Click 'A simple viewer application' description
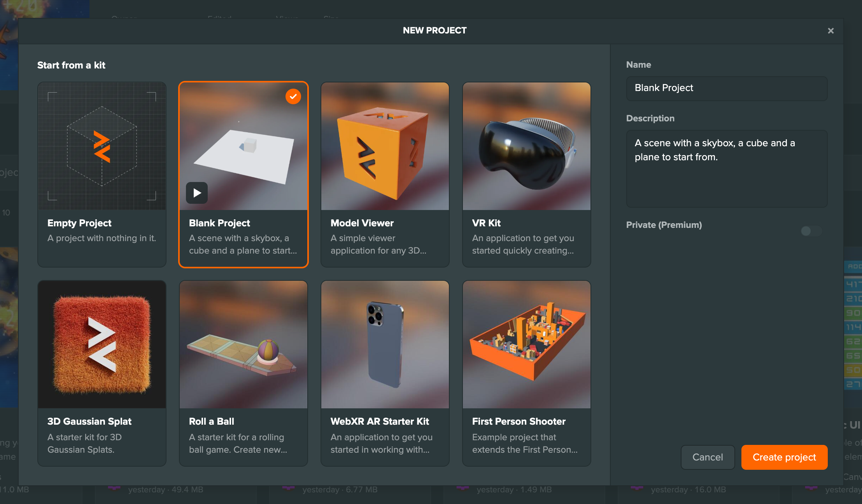Viewport: 862px width, 504px height. click(378, 244)
